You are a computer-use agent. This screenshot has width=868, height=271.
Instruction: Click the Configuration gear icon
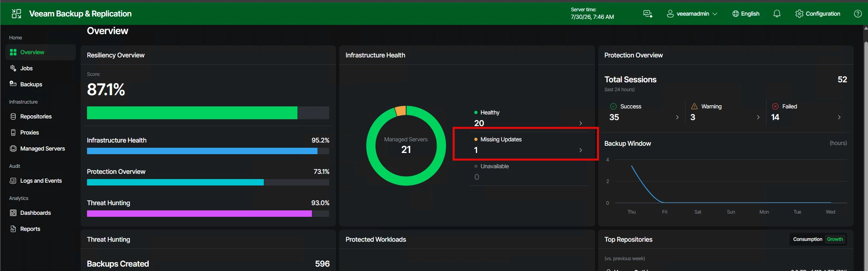point(799,14)
